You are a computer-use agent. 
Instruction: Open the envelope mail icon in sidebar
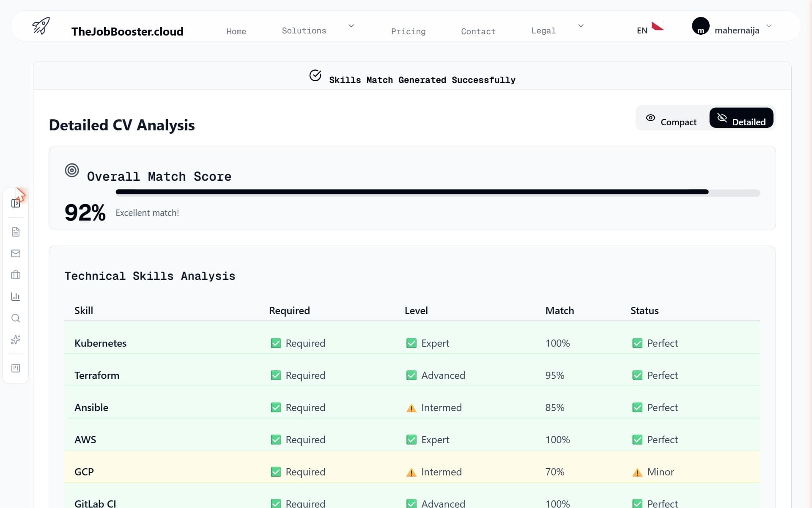click(x=16, y=254)
